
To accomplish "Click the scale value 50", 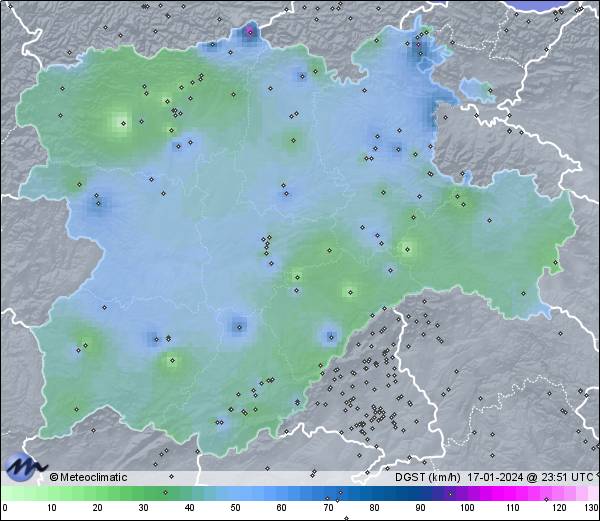I will [x=235, y=508].
